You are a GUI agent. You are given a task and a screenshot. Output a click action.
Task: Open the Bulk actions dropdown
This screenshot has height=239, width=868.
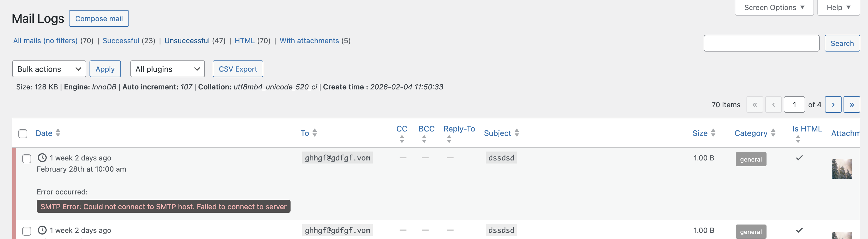49,69
